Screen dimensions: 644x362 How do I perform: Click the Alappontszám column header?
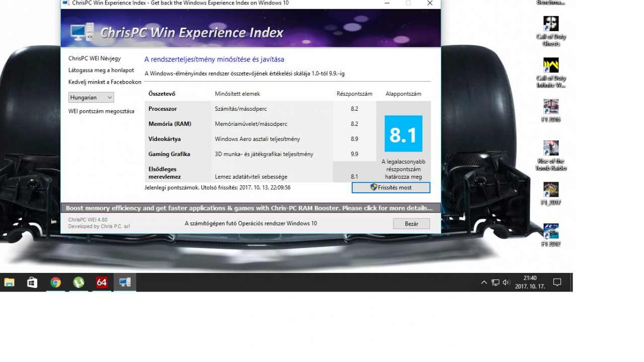point(404,94)
